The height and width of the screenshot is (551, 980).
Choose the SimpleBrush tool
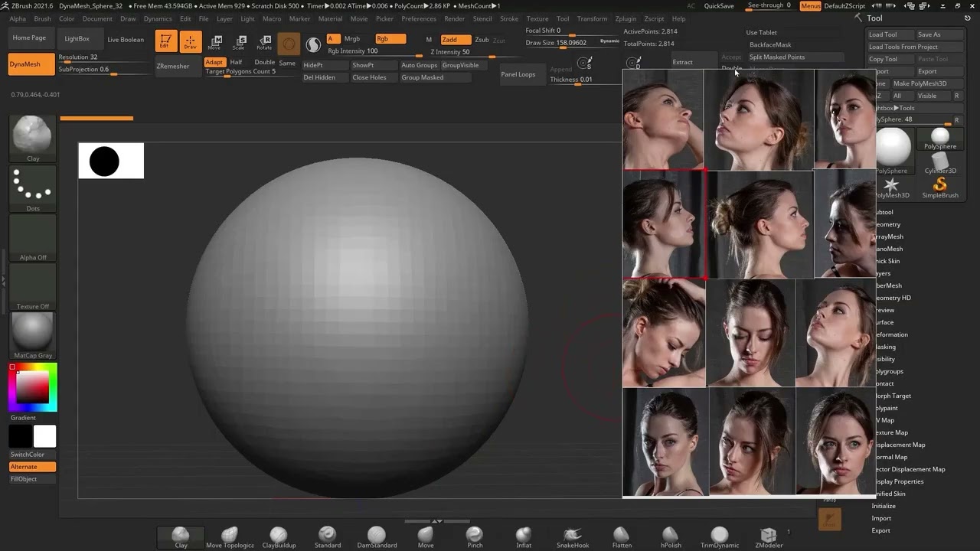(x=939, y=187)
